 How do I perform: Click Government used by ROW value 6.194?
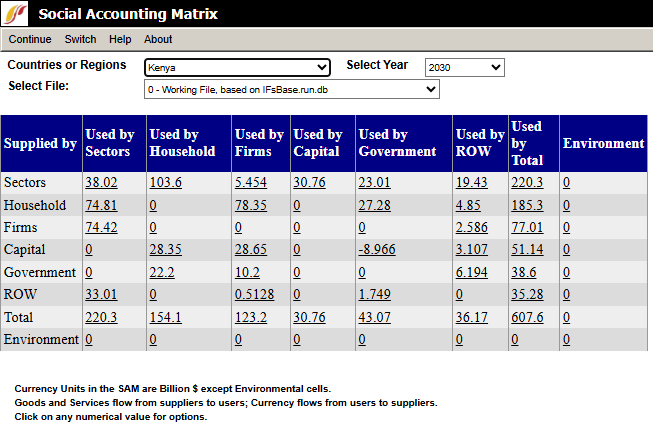pyautogui.click(x=470, y=272)
